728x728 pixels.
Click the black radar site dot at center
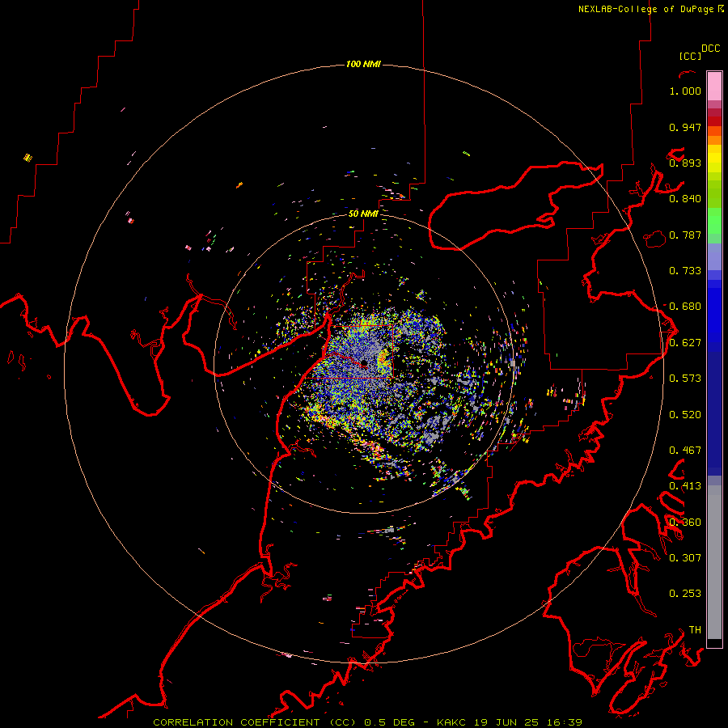pos(364,363)
